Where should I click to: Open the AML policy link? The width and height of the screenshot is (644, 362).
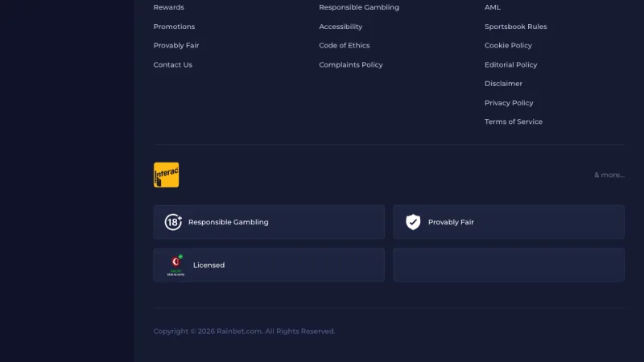click(493, 7)
